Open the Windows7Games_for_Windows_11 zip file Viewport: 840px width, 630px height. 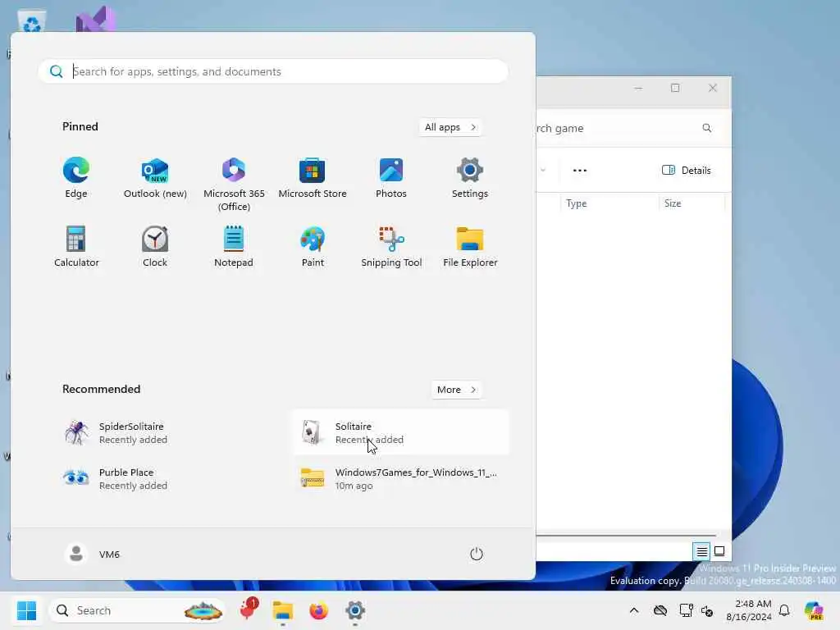click(x=400, y=478)
